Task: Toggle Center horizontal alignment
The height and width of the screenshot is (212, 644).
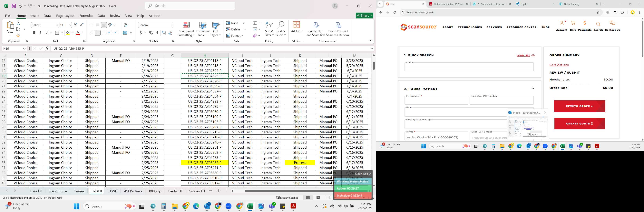Action: [x=97, y=33]
